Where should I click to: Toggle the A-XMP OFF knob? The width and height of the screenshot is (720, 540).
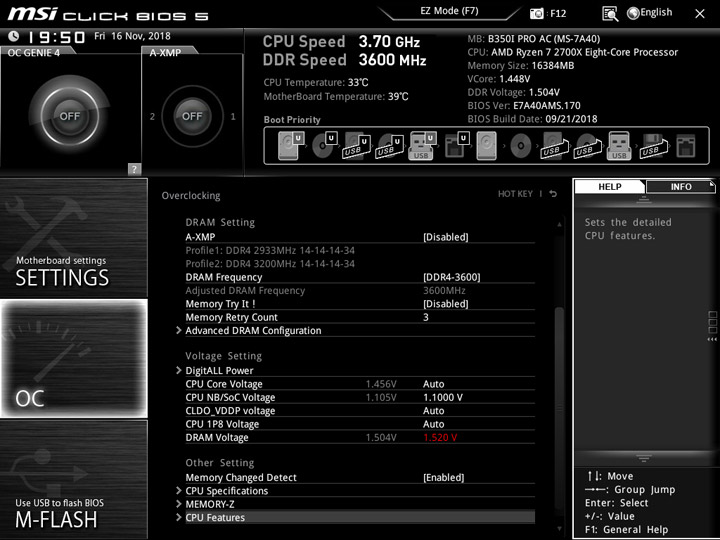192,116
